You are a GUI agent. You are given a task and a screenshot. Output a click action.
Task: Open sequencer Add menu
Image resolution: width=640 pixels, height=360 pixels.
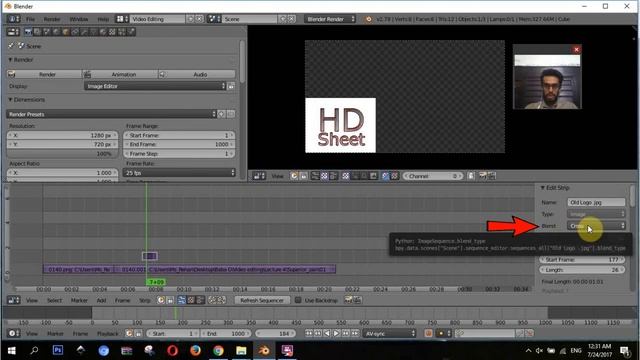[101, 300]
